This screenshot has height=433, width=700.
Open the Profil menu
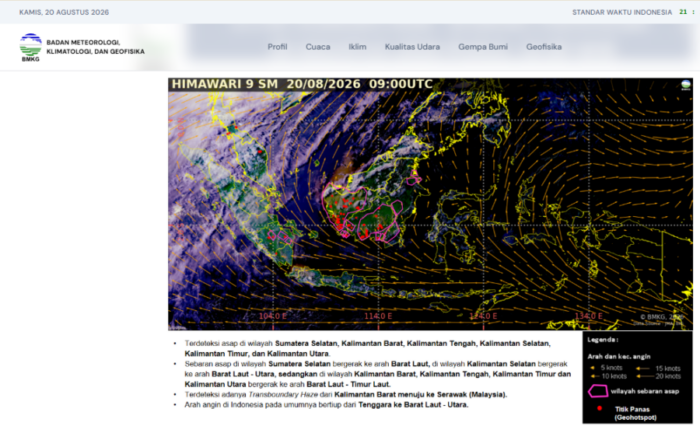(x=277, y=47)
